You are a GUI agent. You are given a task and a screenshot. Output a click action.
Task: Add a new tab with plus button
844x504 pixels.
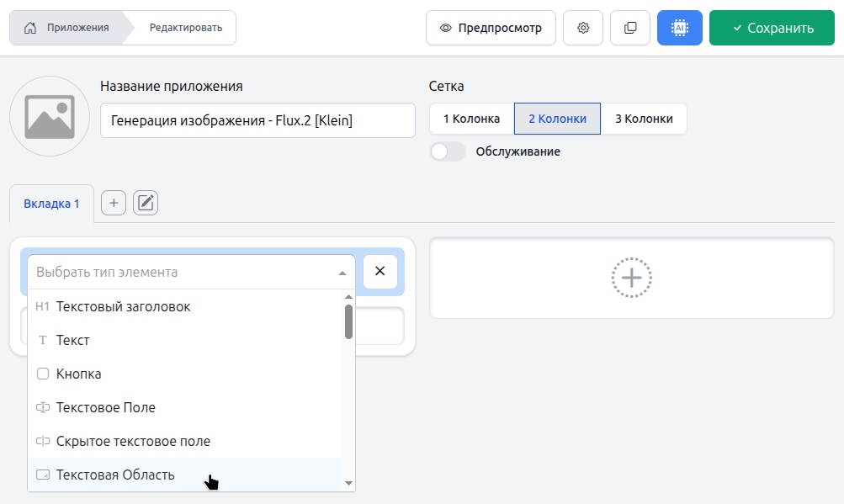[x=114, y=203]
